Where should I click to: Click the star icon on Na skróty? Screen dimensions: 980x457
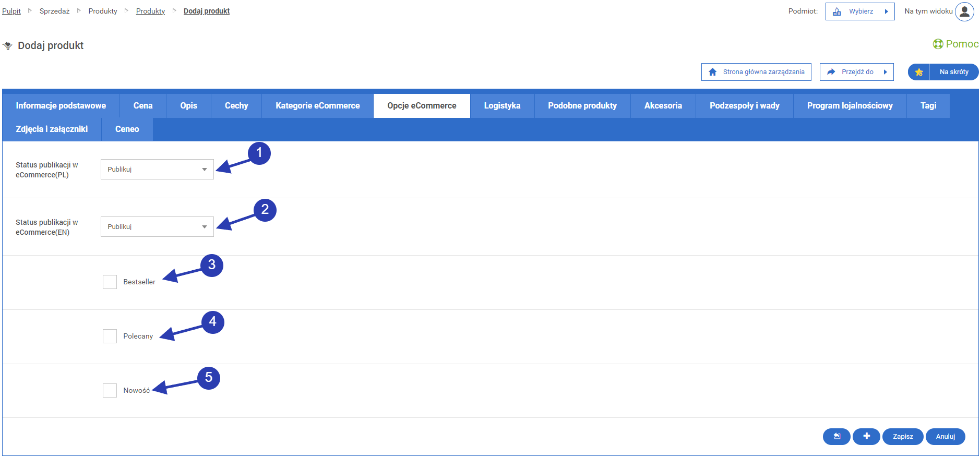pyautogui.click(x=919, y=72)
